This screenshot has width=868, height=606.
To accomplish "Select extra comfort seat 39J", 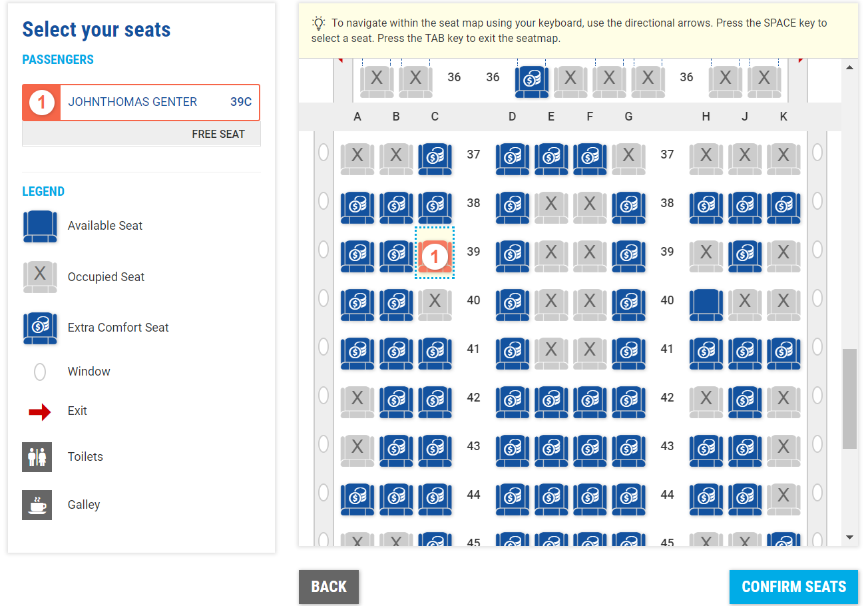I will tap(744, 256).
